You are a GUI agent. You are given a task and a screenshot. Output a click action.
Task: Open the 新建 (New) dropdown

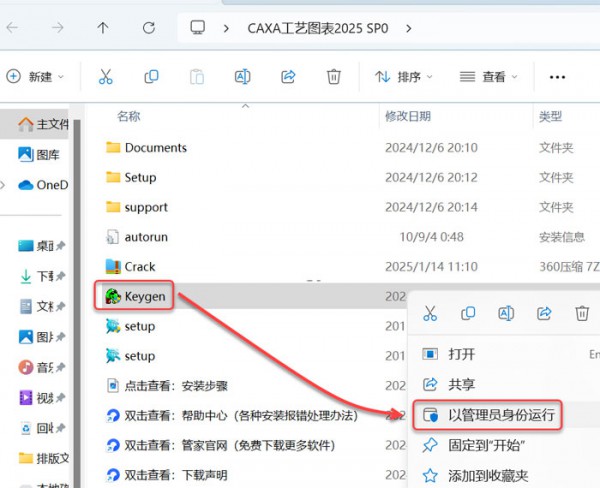point(34,77)
